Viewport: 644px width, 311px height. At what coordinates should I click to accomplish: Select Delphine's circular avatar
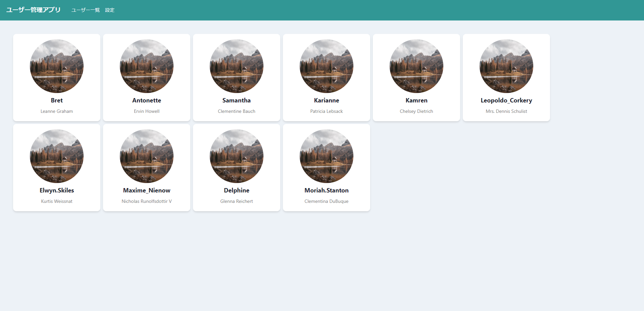pos(237,156)
